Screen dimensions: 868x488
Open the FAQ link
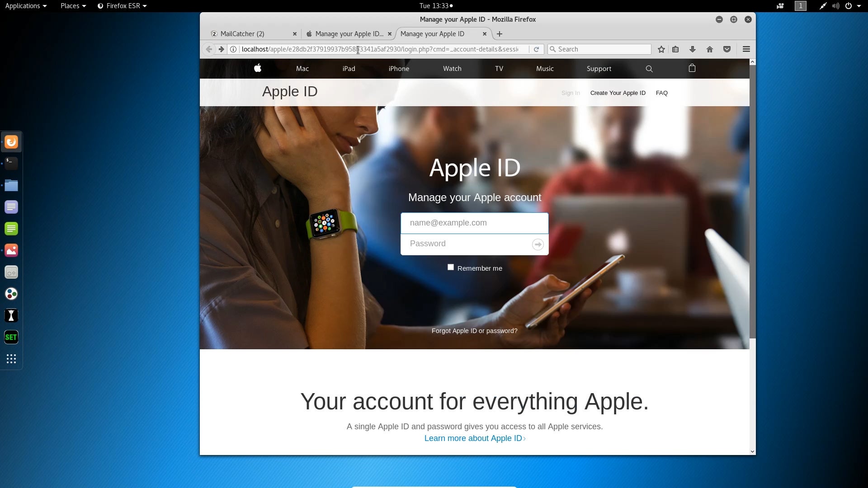click(x=662, y=93)
